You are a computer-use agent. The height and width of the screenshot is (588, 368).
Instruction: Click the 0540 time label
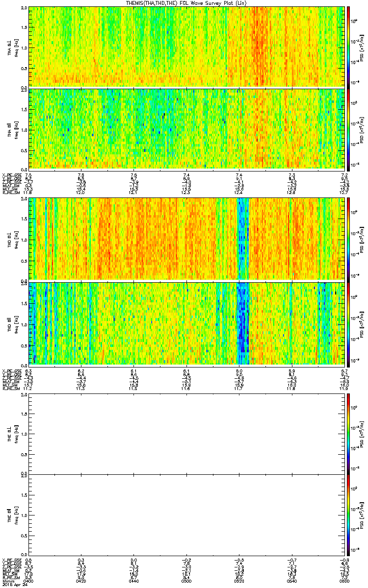coord(291,581)
